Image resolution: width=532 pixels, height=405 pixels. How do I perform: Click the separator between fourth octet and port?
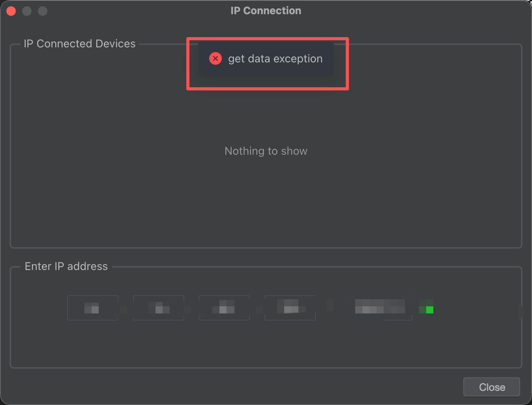click(330, 305)
